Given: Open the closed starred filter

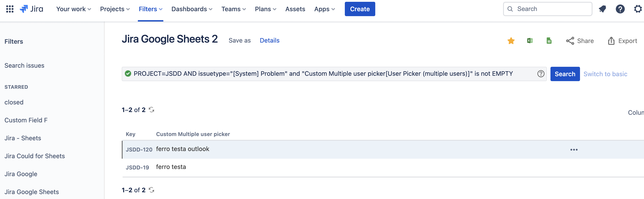Looking at the screenshot, I should click(14, 102).
